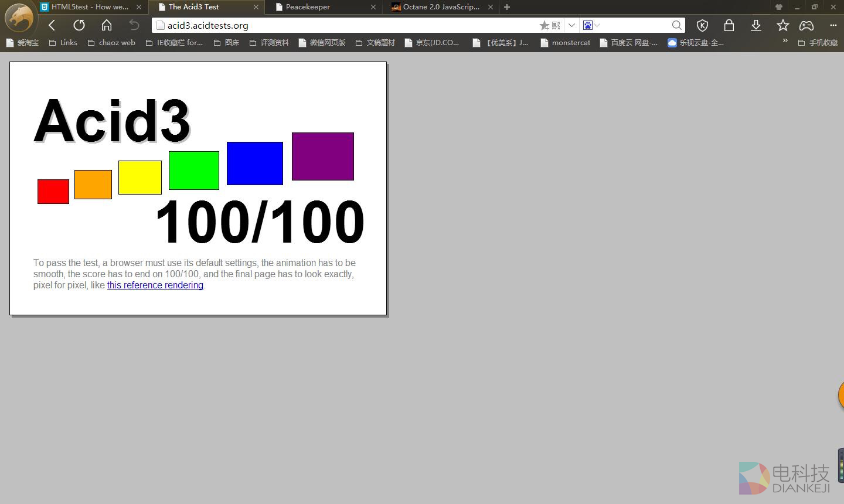Click the purple color box
The image size is (844, 504).
[x=322, y=156]
